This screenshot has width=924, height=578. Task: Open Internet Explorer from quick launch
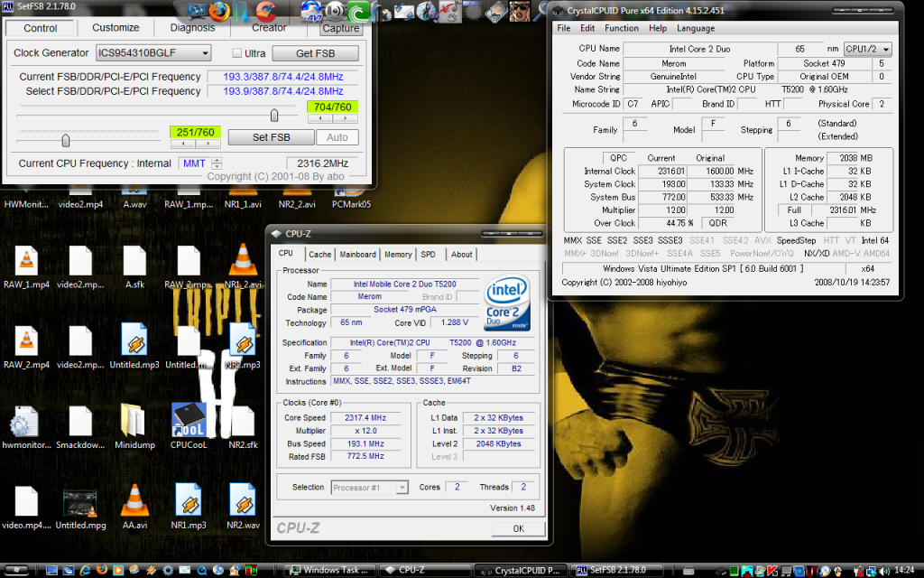86,571
